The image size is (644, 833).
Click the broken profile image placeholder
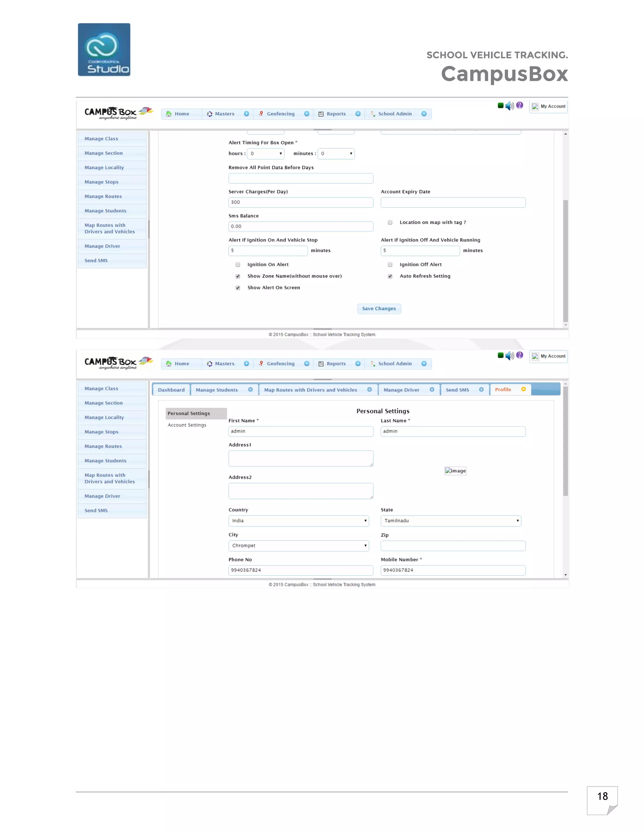tap(456, 471)
